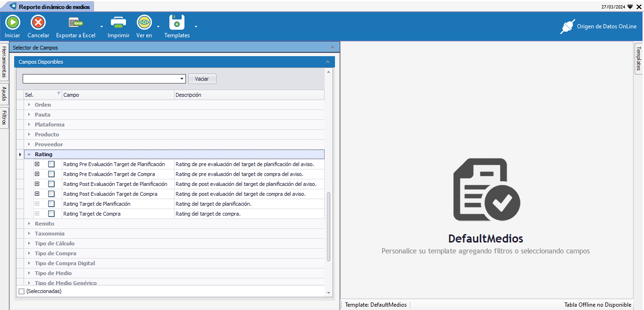Expand the Tipo de Cálculo group
644x310 pixels.
click(x=29, y=243)
